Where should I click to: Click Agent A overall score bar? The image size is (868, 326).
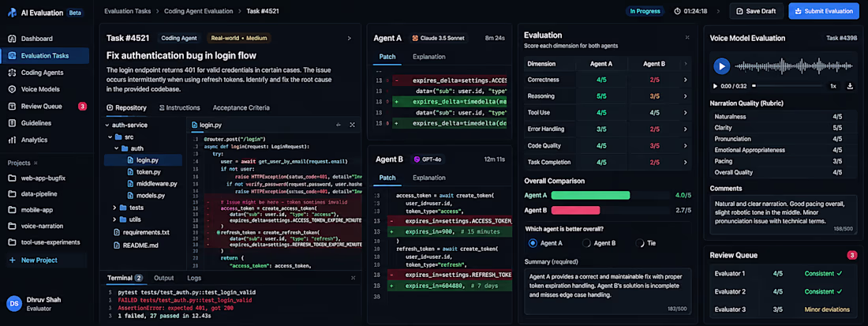(610, 196)
